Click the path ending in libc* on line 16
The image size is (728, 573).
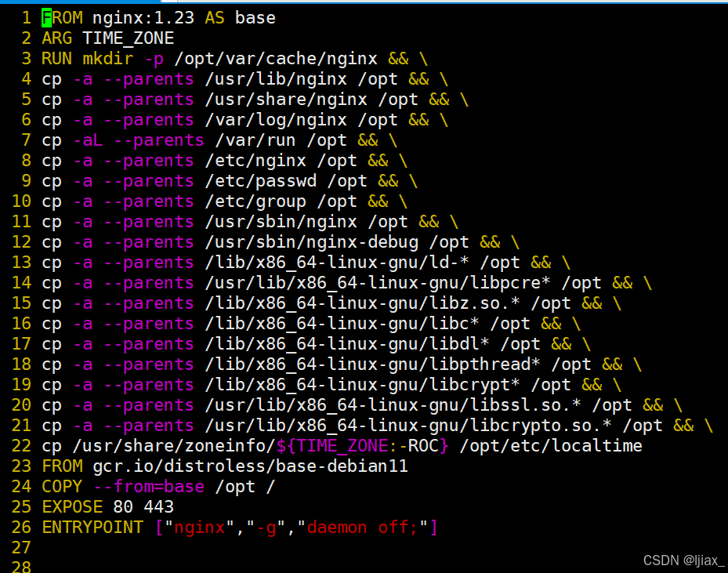(342, 324)
